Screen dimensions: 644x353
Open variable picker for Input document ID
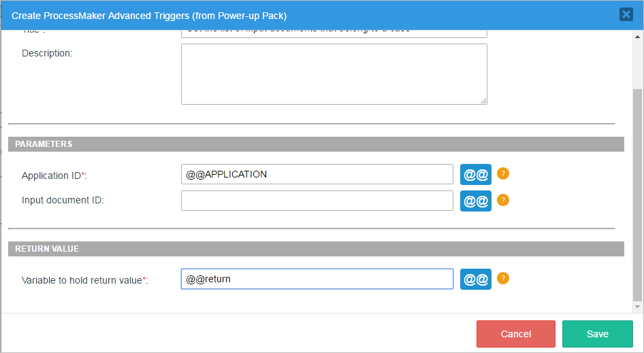(x=475, y=201)
